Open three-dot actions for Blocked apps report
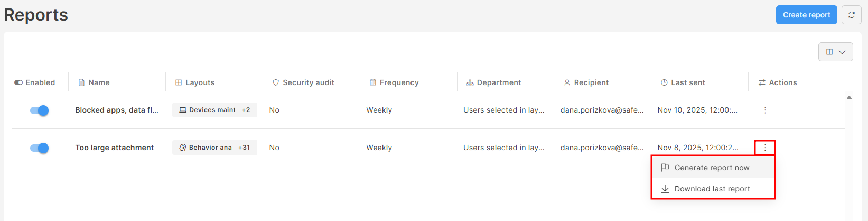This screenshot has width=868, height=221. (x=764, y=110)
